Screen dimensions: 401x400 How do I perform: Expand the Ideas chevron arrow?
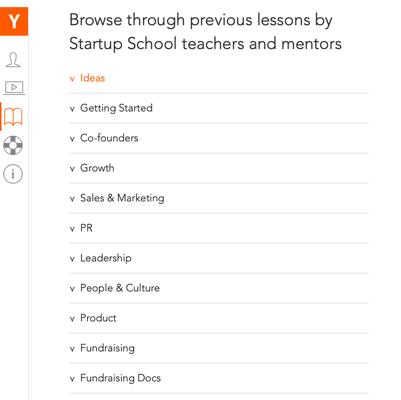tap(72, 79)
